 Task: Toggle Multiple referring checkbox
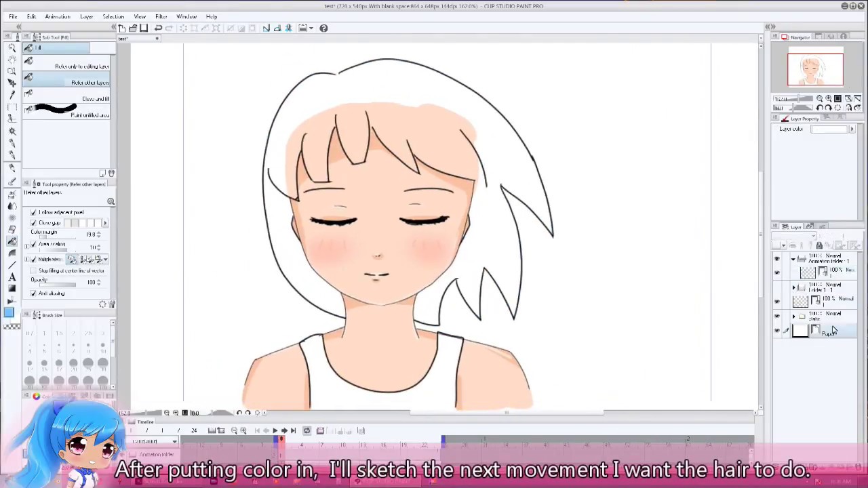[33, 260]
